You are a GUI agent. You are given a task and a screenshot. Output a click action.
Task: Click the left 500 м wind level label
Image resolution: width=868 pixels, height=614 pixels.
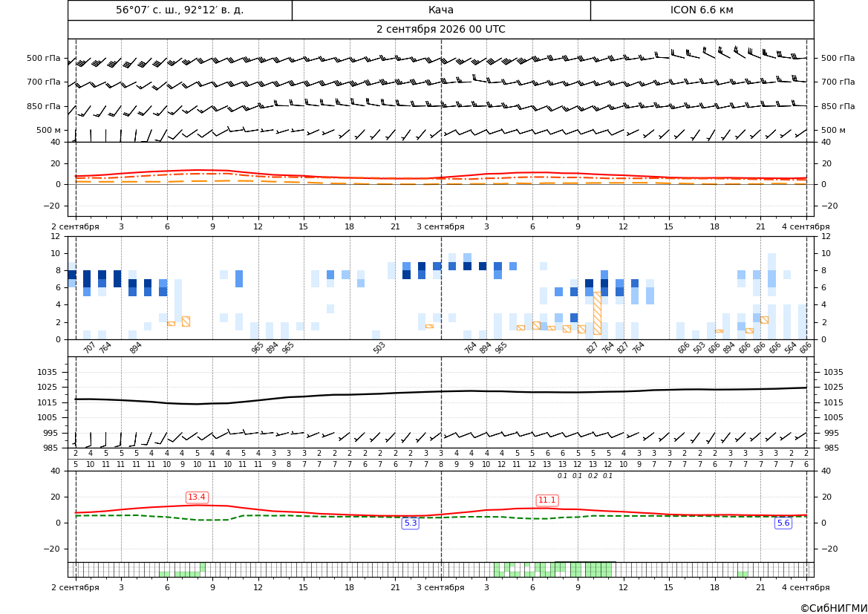click(x=49, y=130)
